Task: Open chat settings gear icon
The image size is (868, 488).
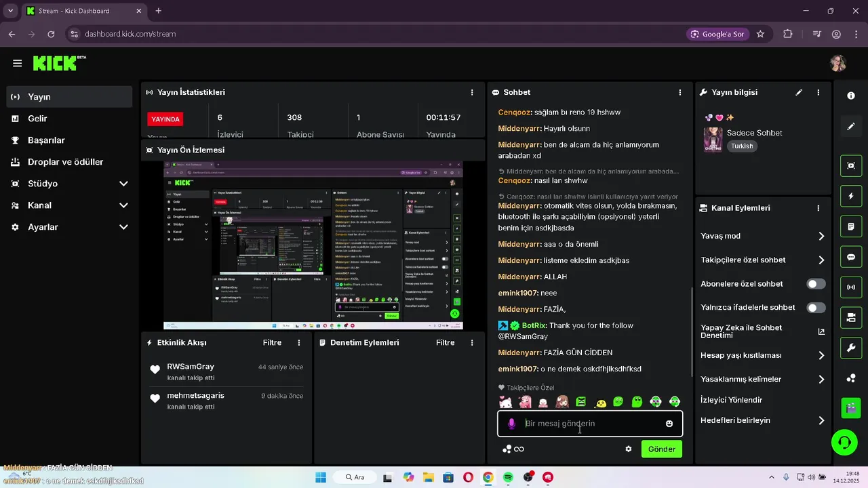Action: [x=629, y=449]
